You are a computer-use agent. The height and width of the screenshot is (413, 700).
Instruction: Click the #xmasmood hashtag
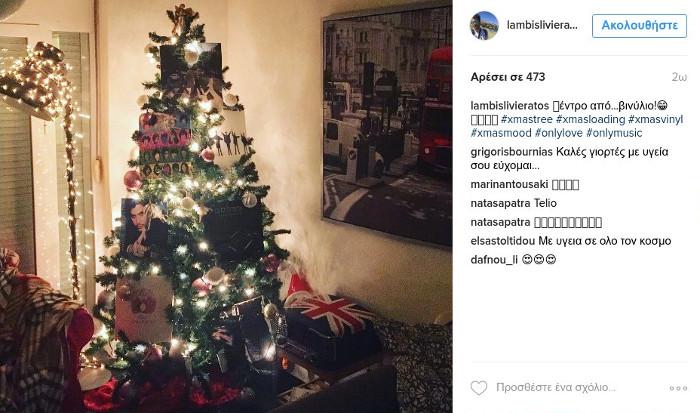(x=501, y=133)
